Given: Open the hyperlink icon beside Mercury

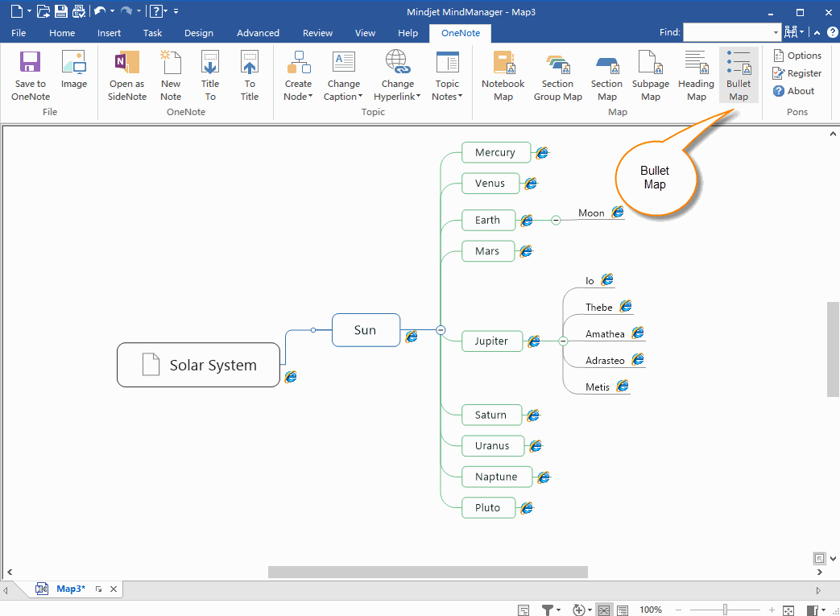Looking at the screenshot, I should coord(542,153).
